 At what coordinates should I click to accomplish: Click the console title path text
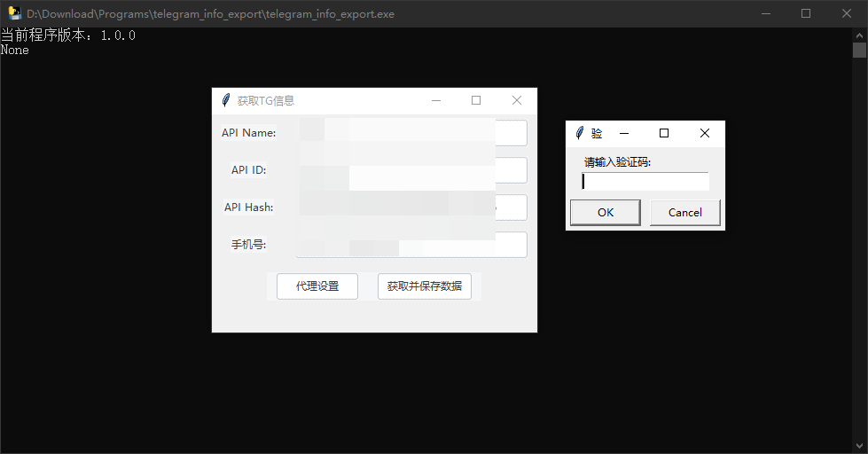pyautogui.click(x=211, y=14)
